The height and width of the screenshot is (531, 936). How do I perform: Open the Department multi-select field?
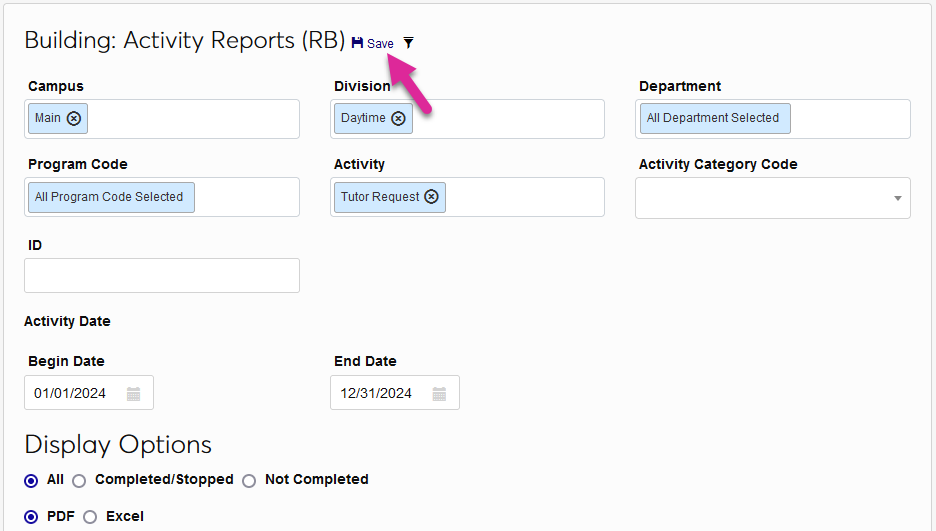tap(772, 119)
